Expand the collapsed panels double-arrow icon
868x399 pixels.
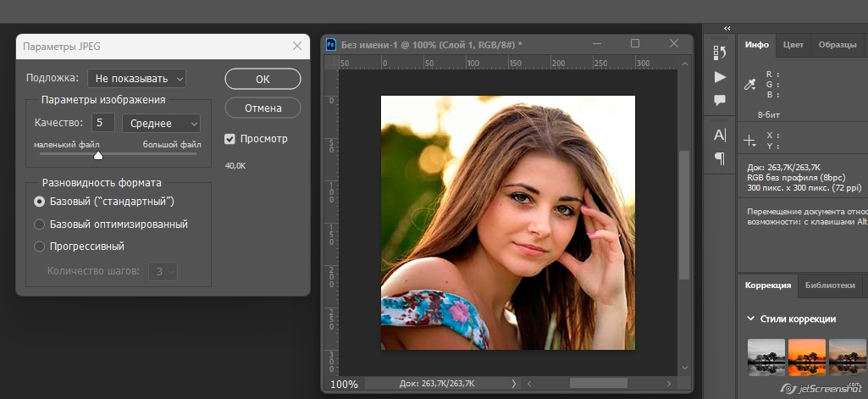727,28
